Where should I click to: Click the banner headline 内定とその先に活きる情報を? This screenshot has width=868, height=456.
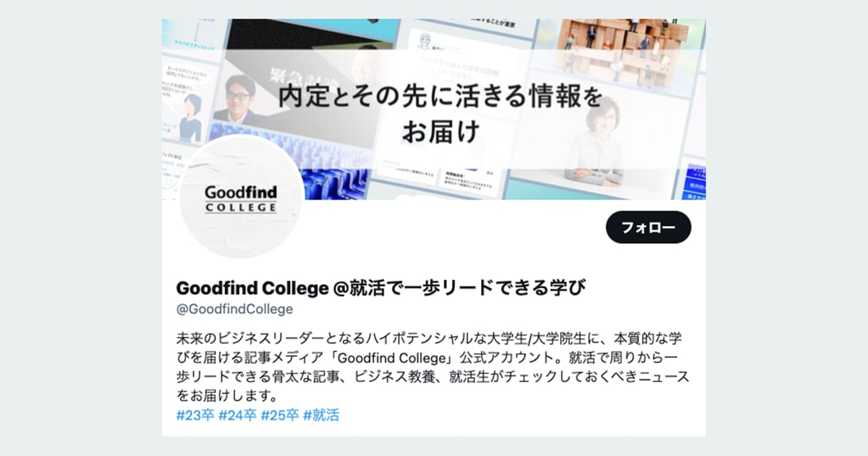440,98
